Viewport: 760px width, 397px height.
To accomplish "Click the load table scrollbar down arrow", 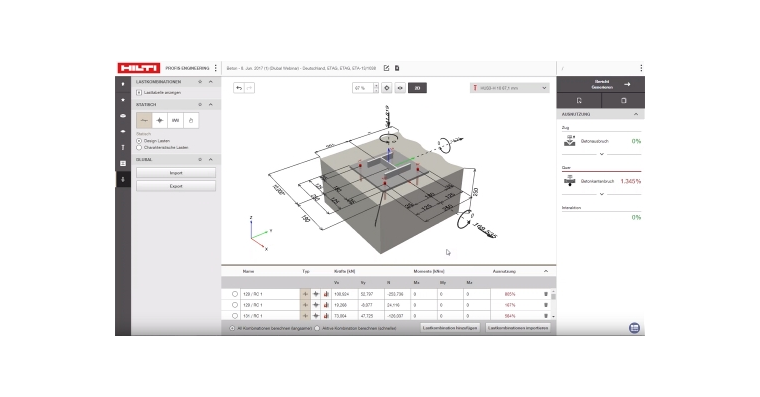I will tap(553, 317).
